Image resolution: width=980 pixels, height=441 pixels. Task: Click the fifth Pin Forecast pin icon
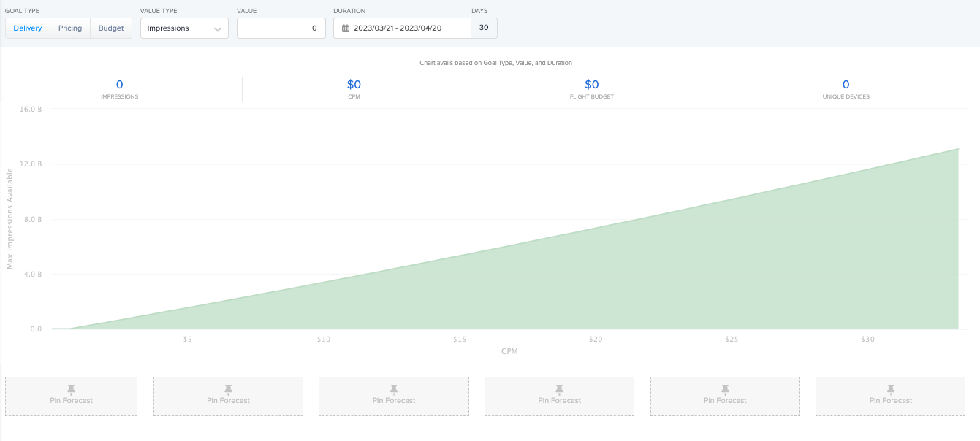tap(725, 389)
